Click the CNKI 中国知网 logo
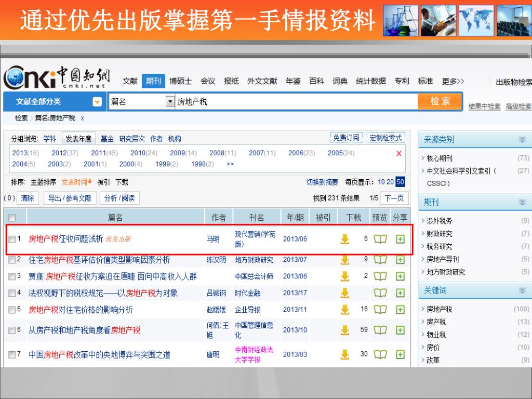This screenshot has width=532, height=399. point(57,77)
